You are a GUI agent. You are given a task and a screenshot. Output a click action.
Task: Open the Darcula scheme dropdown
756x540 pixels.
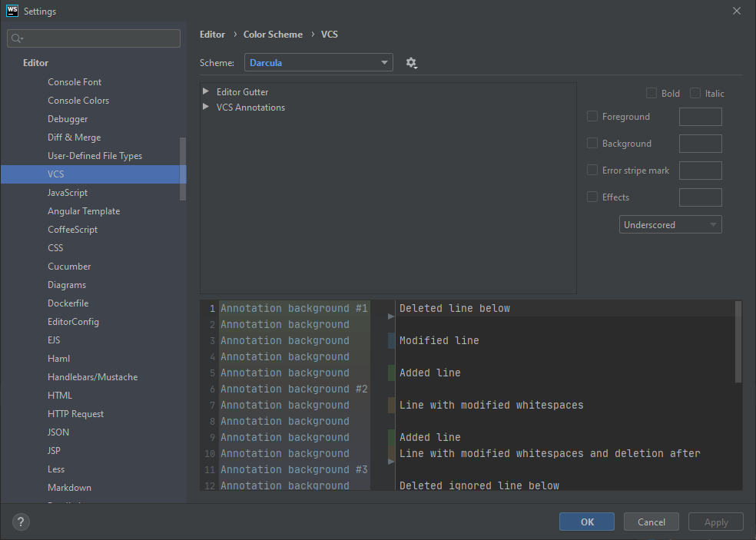coord(319,63)
